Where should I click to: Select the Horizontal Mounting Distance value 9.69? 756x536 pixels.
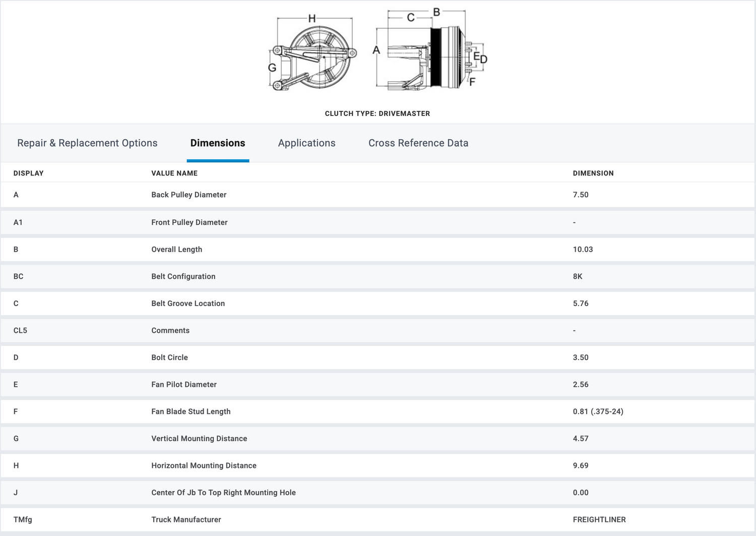click(581, 465)
